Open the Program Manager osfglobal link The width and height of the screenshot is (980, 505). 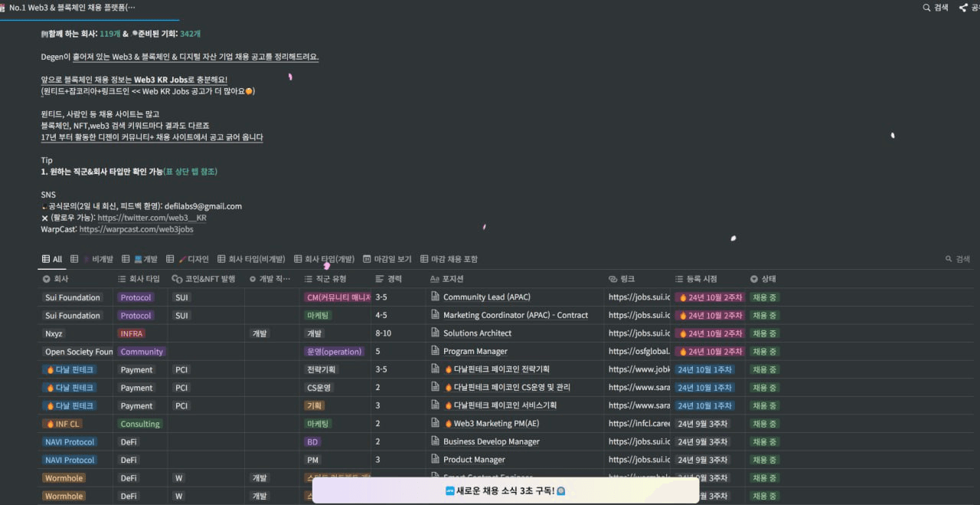pyautogui.click(x=639, y=352)
